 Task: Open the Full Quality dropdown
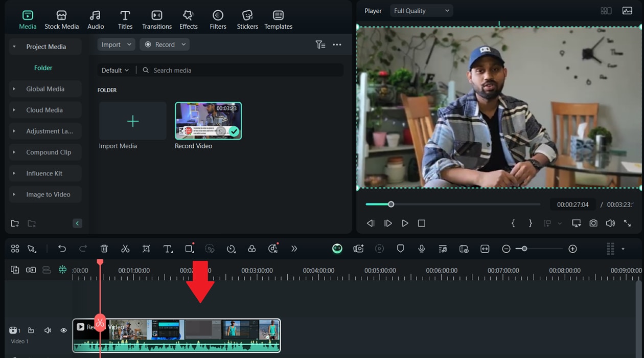pos(422,11)
